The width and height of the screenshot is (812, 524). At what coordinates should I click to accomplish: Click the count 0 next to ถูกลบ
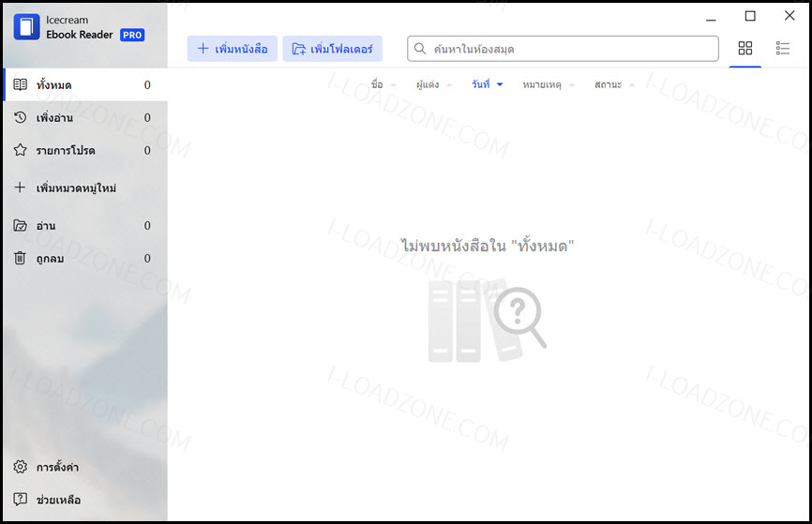tap(147, 258)
